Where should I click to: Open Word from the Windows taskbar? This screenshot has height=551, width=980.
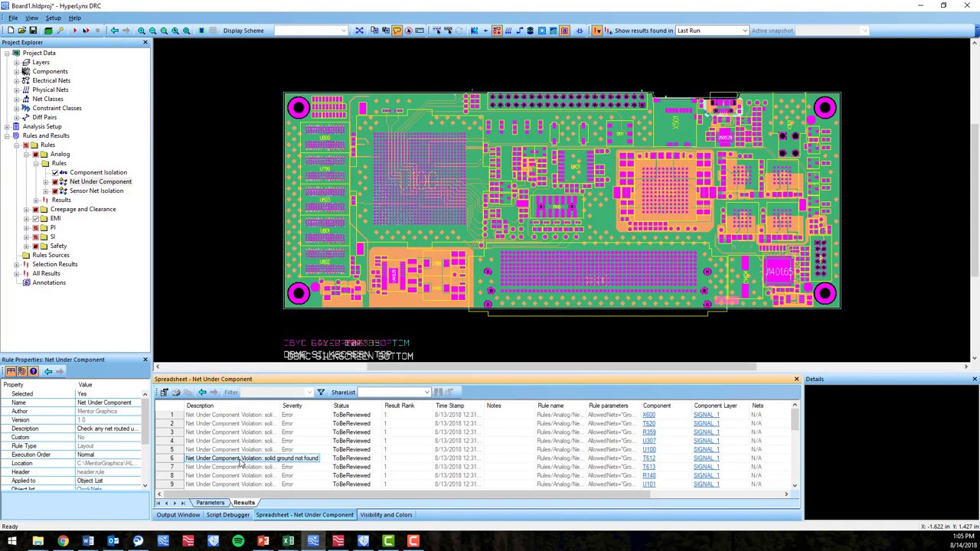pyautogui.click(x=88, y=542)
